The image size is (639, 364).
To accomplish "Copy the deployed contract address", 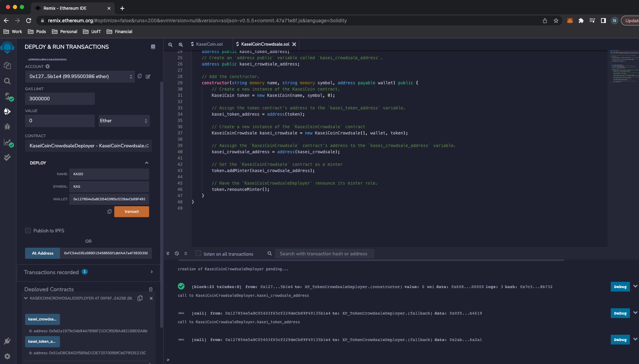I will [x=140, y=298].
